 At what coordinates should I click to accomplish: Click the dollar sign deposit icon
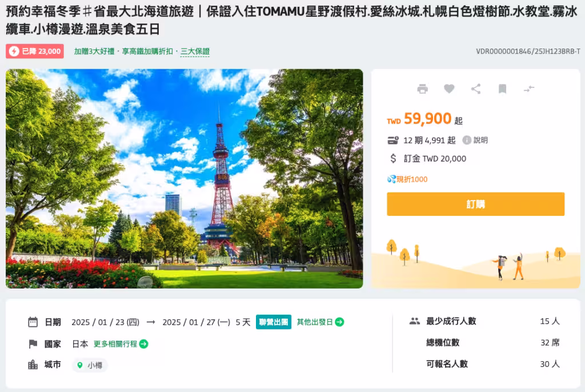pos(393,159)
